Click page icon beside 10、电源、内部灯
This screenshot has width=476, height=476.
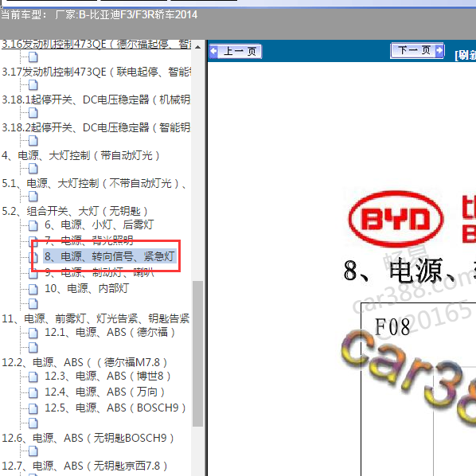[33, 289]
